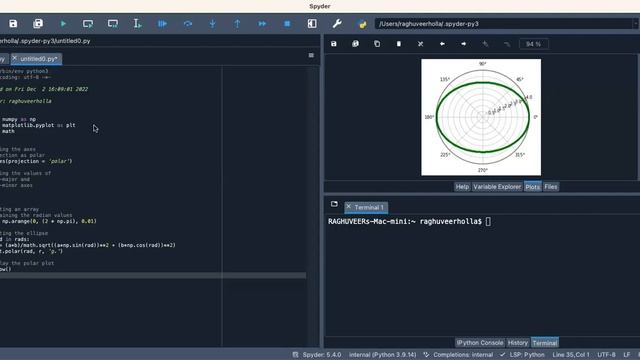
Task: Open the IPython Console tab
Action: (x=480, y=342)
